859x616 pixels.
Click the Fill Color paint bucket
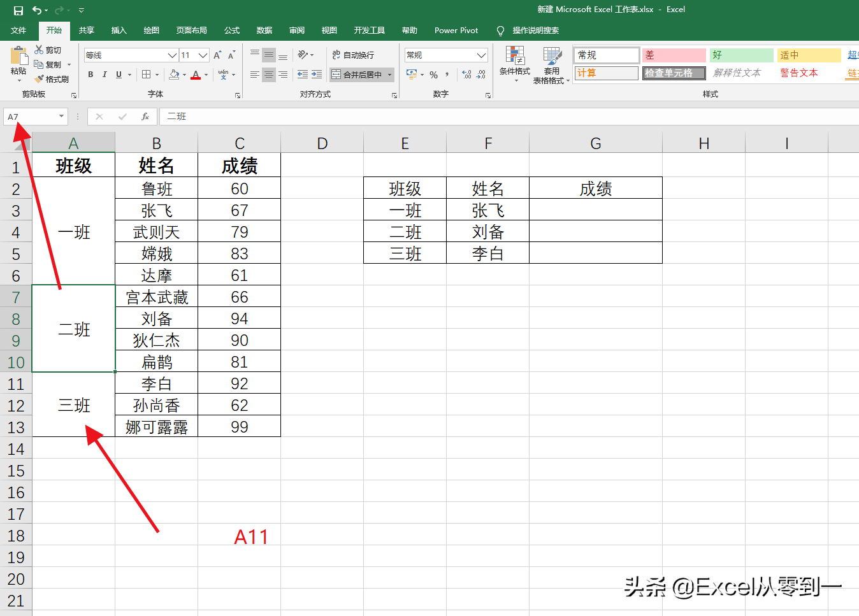174,75
